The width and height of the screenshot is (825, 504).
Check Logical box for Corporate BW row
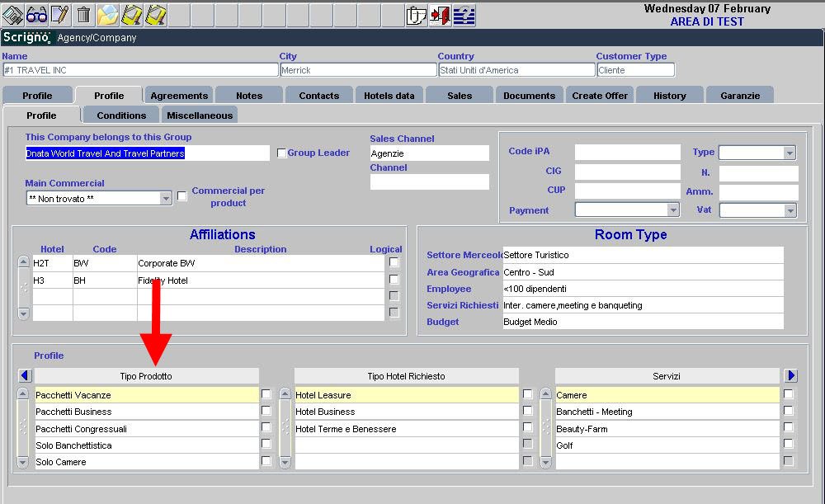[x=394, y=262]
